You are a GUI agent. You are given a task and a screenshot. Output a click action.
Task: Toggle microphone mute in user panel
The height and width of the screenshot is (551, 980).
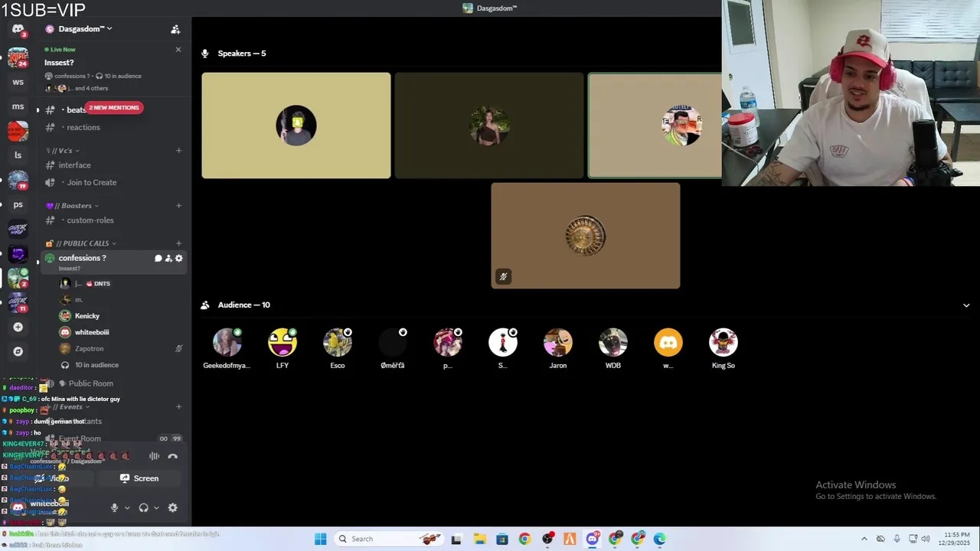click(x=114, y=507)
